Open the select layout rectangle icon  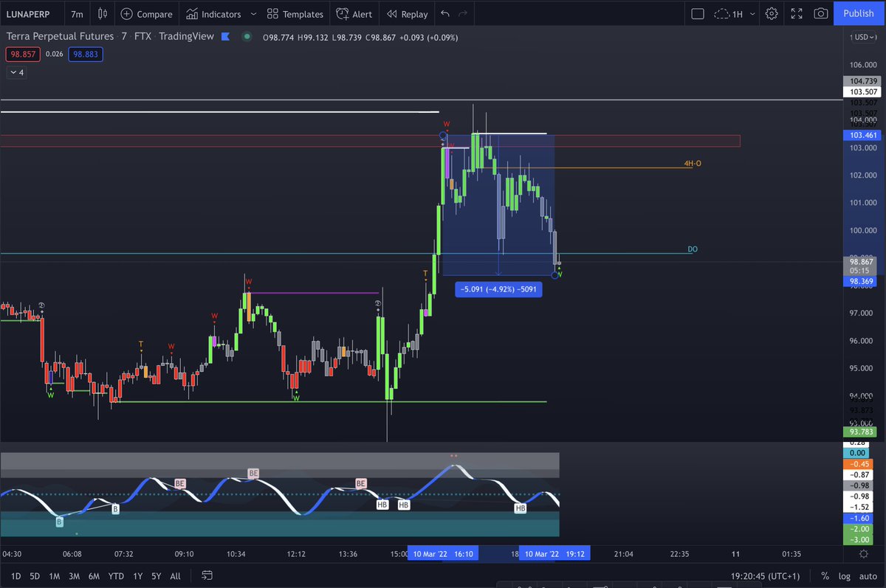pyautogui.click(x=698, y=13)
